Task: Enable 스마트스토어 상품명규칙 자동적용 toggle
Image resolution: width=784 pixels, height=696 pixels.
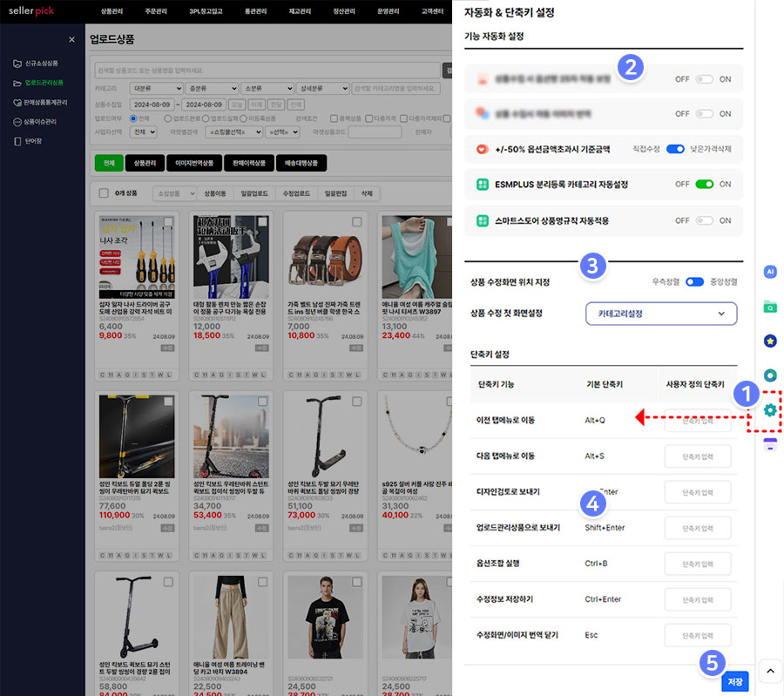Action: [x=704, y=221]
